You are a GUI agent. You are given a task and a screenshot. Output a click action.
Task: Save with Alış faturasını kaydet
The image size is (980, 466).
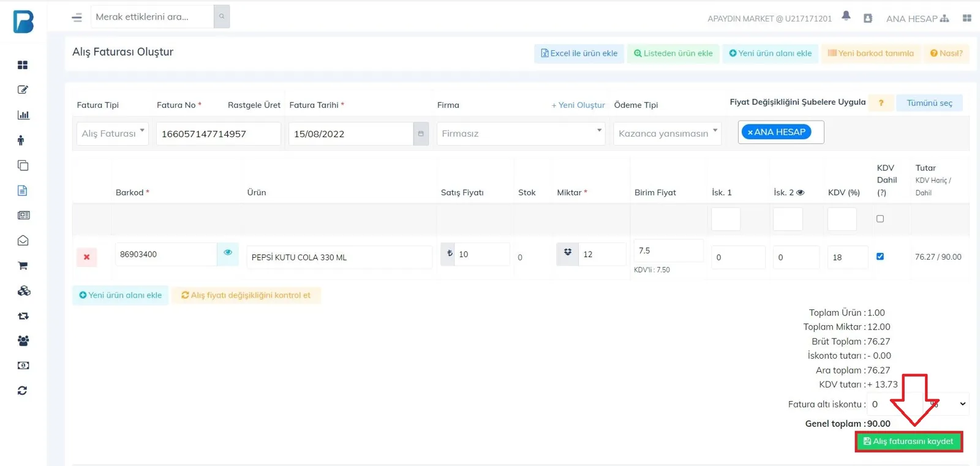(x=908, y=442)
